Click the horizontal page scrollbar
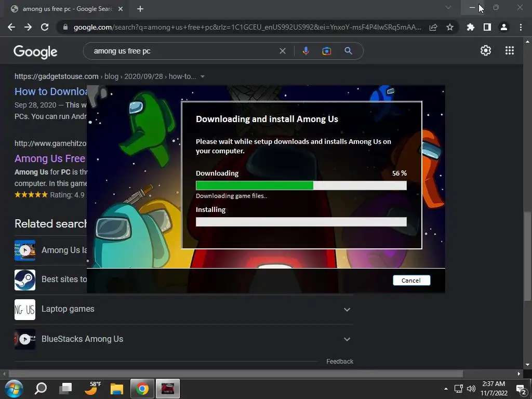 tap(236, 374)
